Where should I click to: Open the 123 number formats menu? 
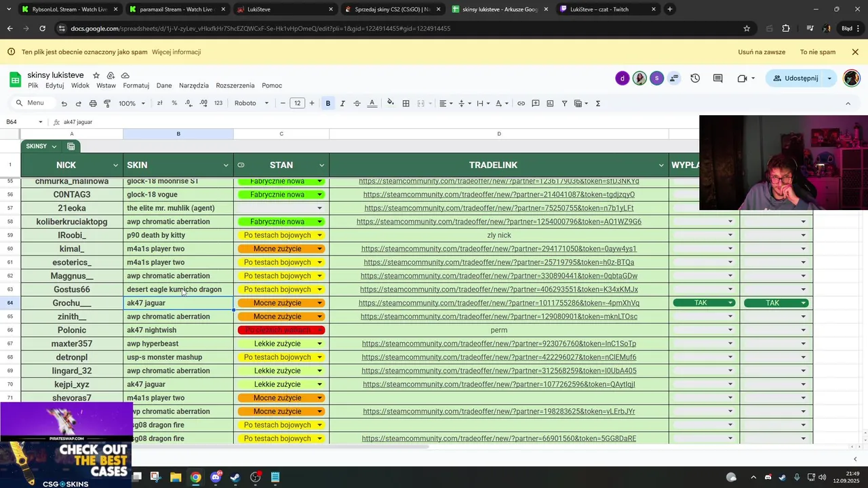coord(218,103)
